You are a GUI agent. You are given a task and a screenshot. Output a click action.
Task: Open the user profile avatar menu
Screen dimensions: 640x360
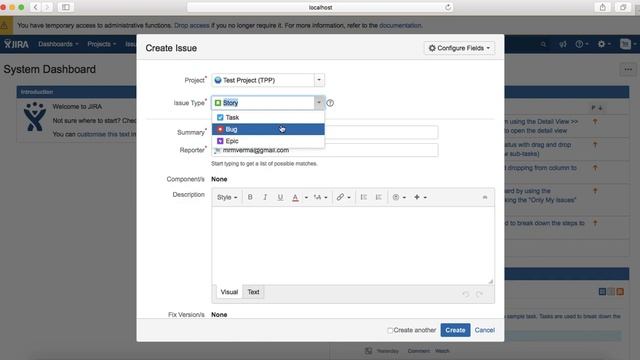628,44
